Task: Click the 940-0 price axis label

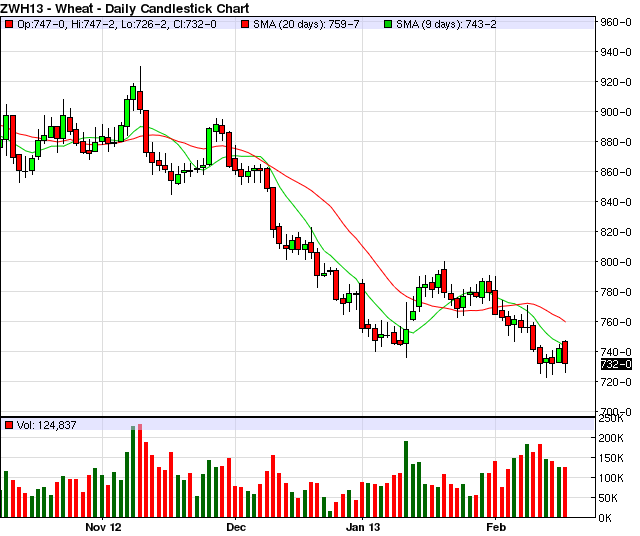Action: pyautogui.click(x=616, y=52)
